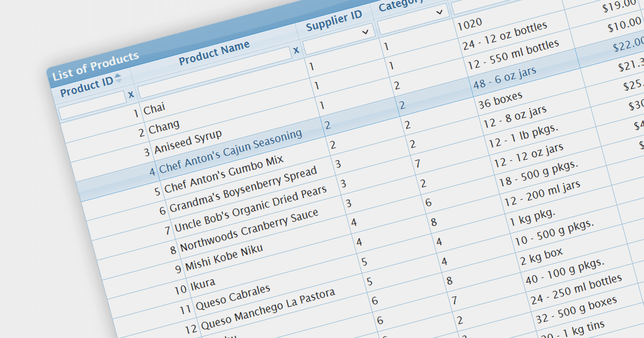The image size is (644, 338).
Task: Sort by the Category column header
Action: pos(400,5)
